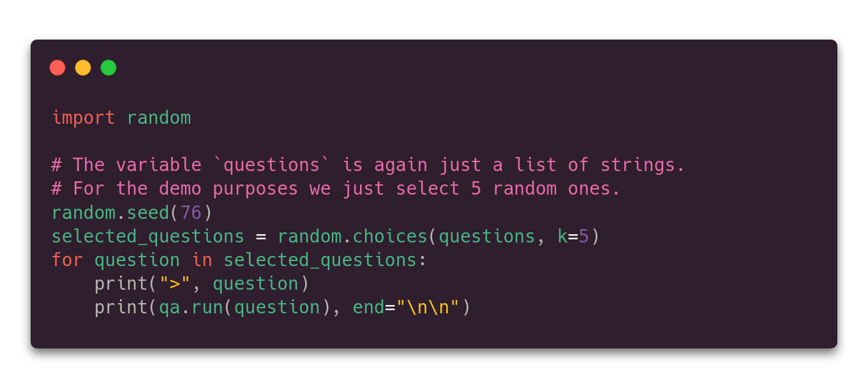Click the number 5 in k=5
The height and width of the screenshot is (388, 868).
click(584, 237)
